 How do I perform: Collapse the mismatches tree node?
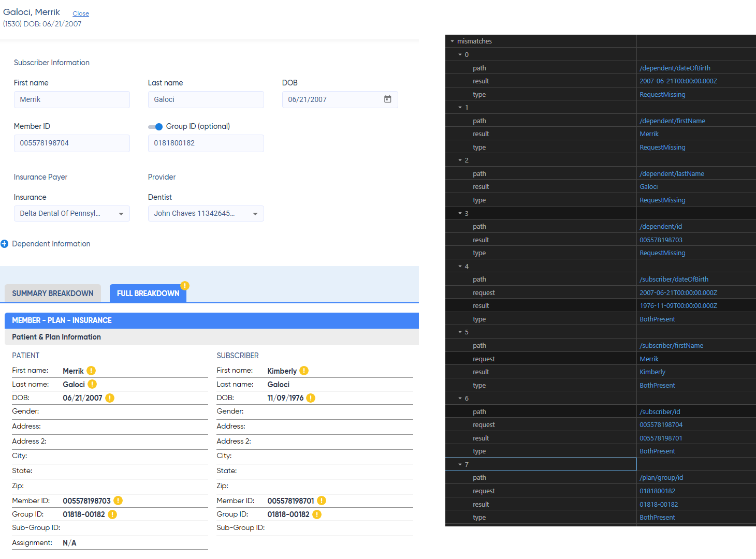453,41
